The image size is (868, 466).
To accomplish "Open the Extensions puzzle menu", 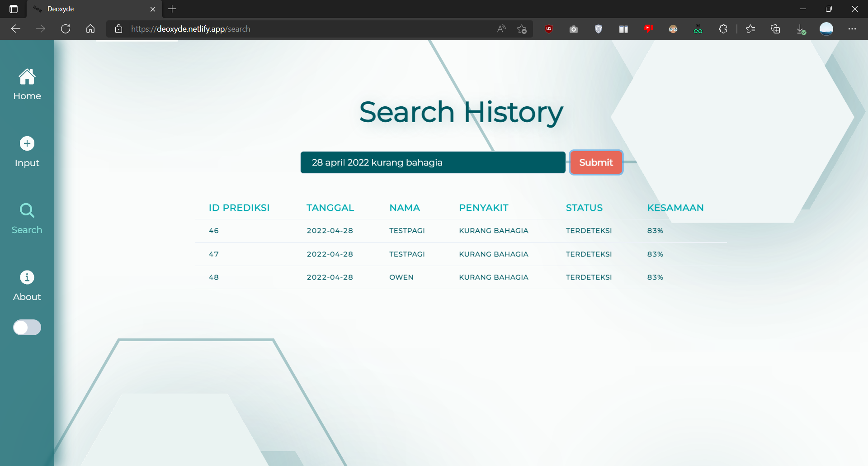I will click(x=723, y=29).
